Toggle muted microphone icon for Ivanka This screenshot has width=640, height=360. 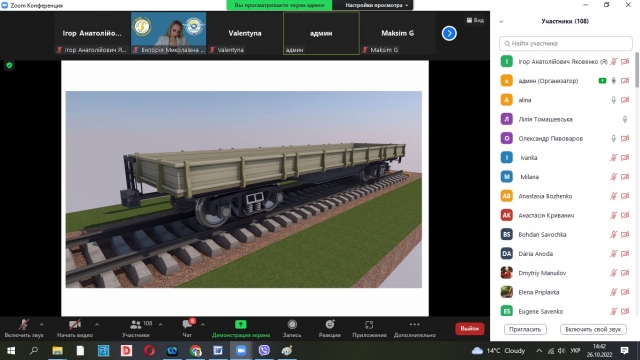[x=613, y=158]
